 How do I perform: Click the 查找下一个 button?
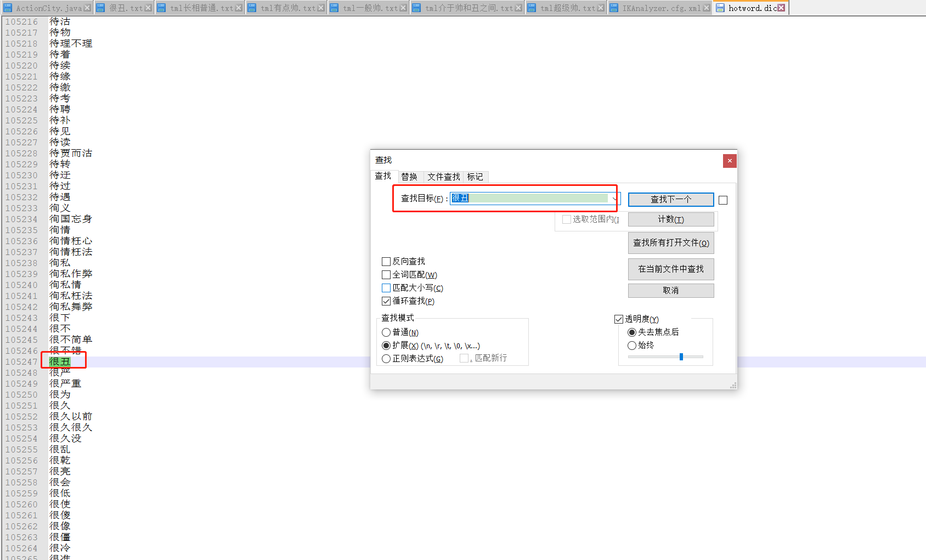[x=670, y=199]
